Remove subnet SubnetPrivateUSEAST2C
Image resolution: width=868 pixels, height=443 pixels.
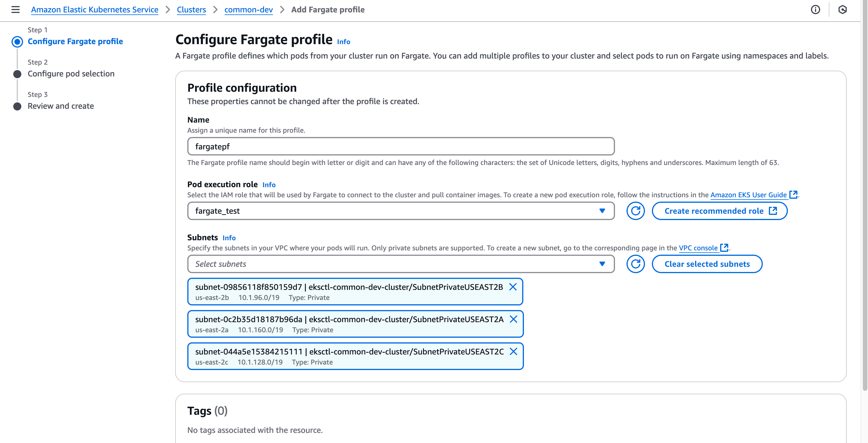514,352
